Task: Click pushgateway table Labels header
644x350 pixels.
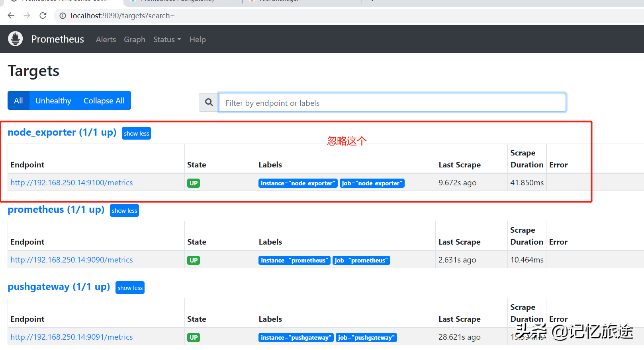Action: pyautogui.click(x=270, y=319)
